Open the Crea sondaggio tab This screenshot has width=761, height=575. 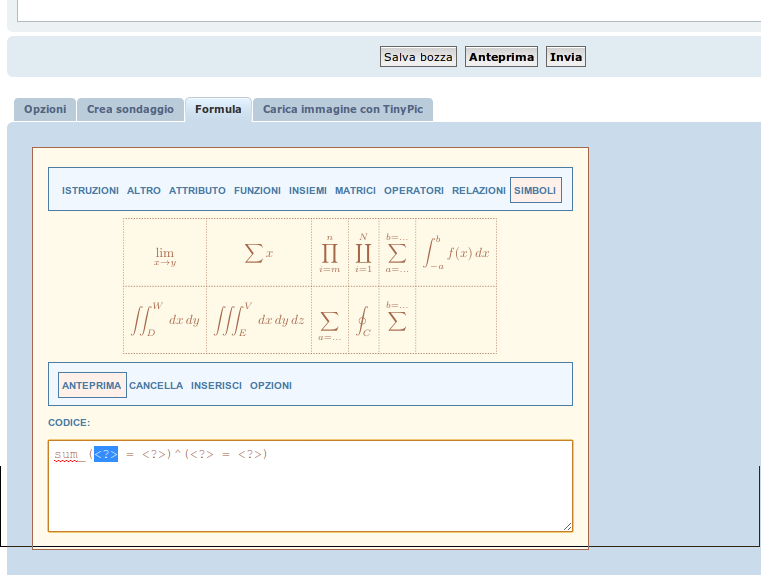pyautogui.click(x=130, y=109)
